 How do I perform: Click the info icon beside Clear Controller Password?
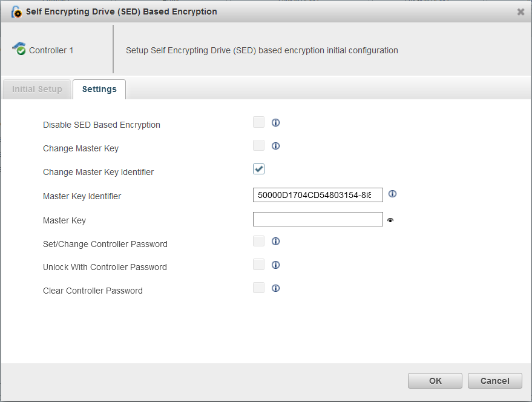tap(275, 288)
